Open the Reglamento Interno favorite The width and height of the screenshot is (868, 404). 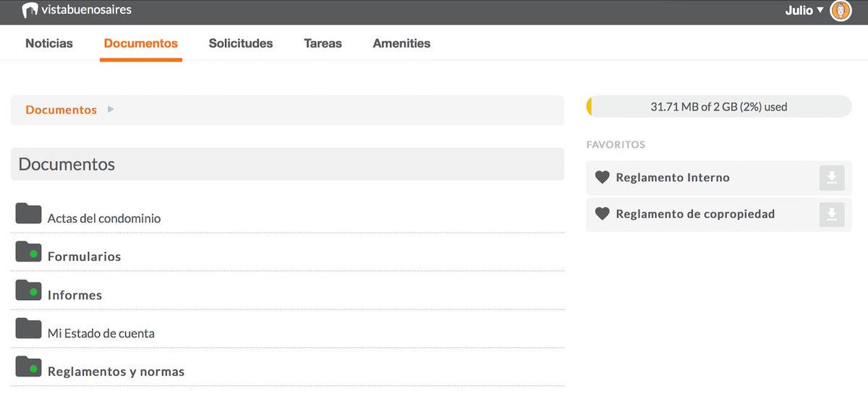click(673, 178)
